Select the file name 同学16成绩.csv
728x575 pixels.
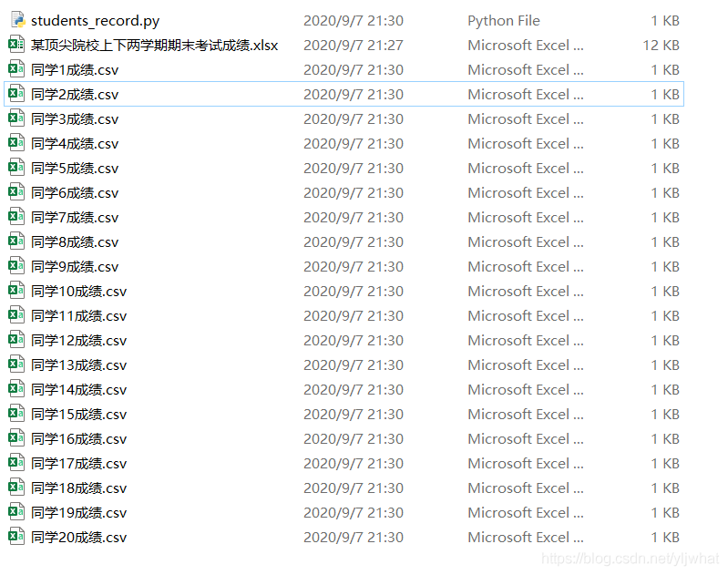tap(79, 439)
